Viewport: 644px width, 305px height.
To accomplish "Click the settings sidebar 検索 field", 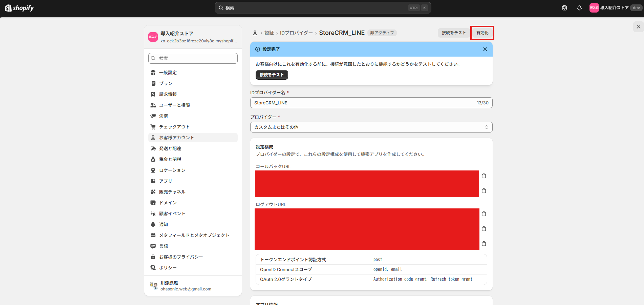I will pyautogui.click(x=193, y=58).
